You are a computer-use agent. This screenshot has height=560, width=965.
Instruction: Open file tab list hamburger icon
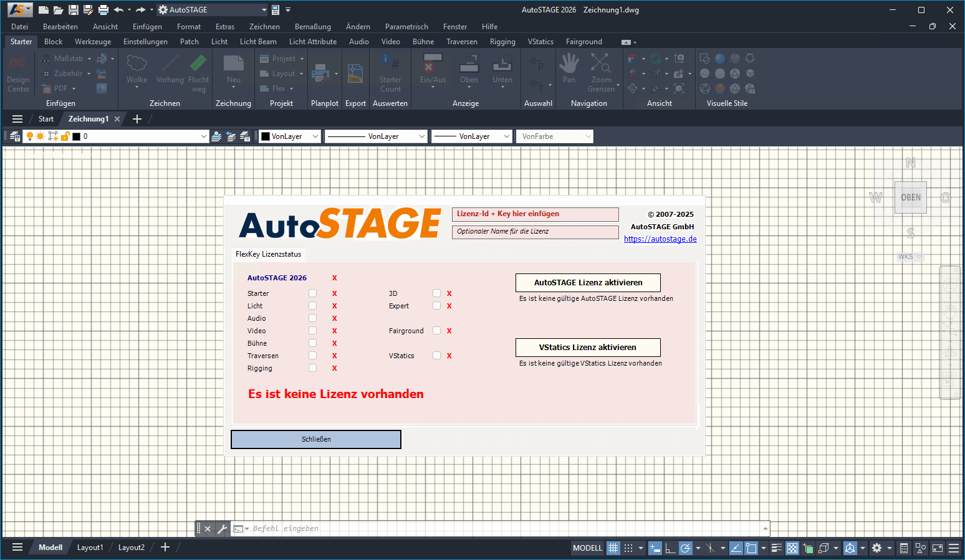pos(17,119)
